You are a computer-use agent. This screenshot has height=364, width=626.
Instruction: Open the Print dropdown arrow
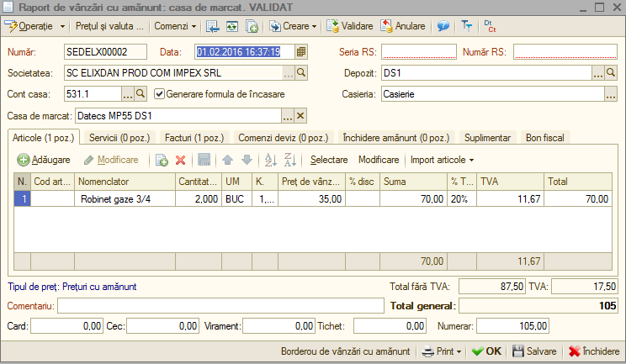click(x=459, y=351)
